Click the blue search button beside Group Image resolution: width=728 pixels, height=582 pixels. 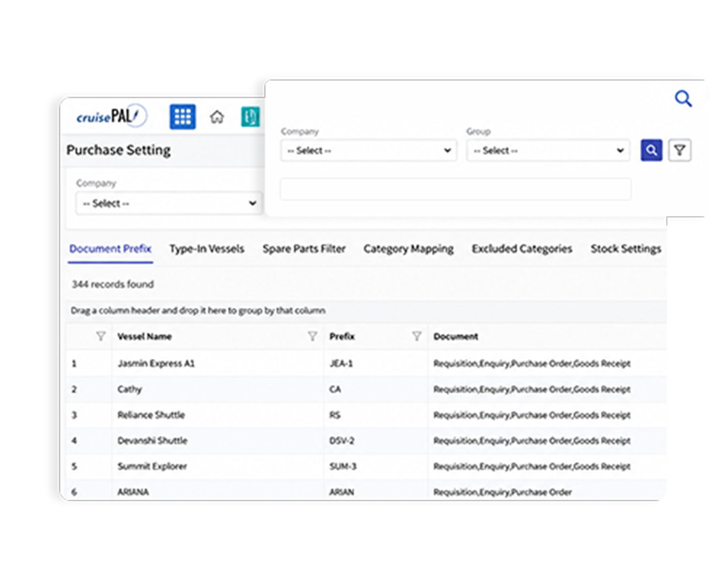(x=651, y=150)
